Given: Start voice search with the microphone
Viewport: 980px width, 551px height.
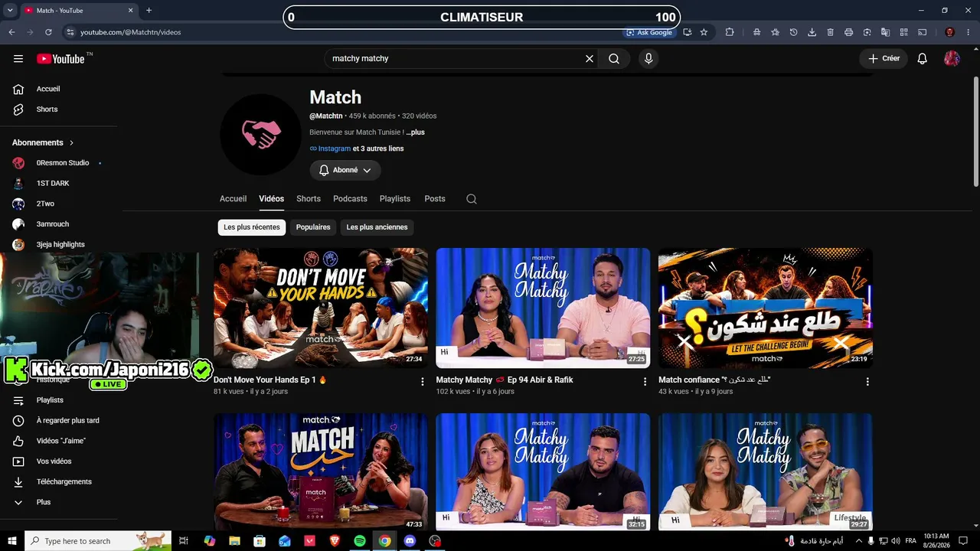Looking at the screenshot, I should pyautogui.click(x=648, y=59).
